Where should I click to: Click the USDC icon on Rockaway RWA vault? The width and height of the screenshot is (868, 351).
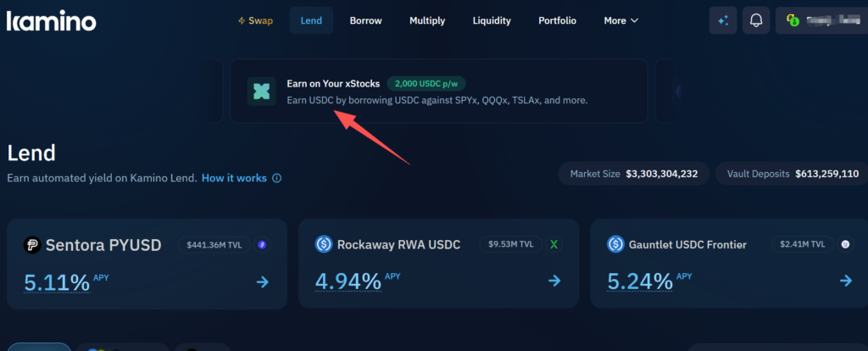click(x=323, y=245)
